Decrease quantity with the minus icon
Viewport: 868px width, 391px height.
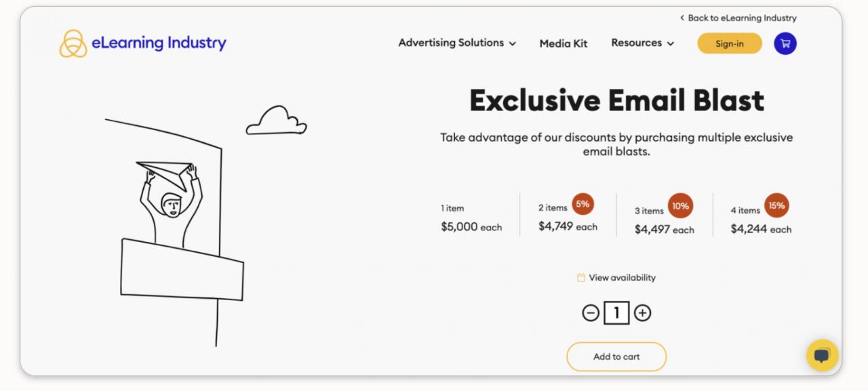tap(591, 313)
